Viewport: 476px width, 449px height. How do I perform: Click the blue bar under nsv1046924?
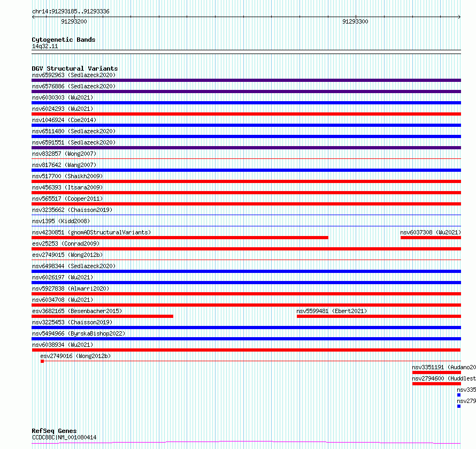coord(246,125)
